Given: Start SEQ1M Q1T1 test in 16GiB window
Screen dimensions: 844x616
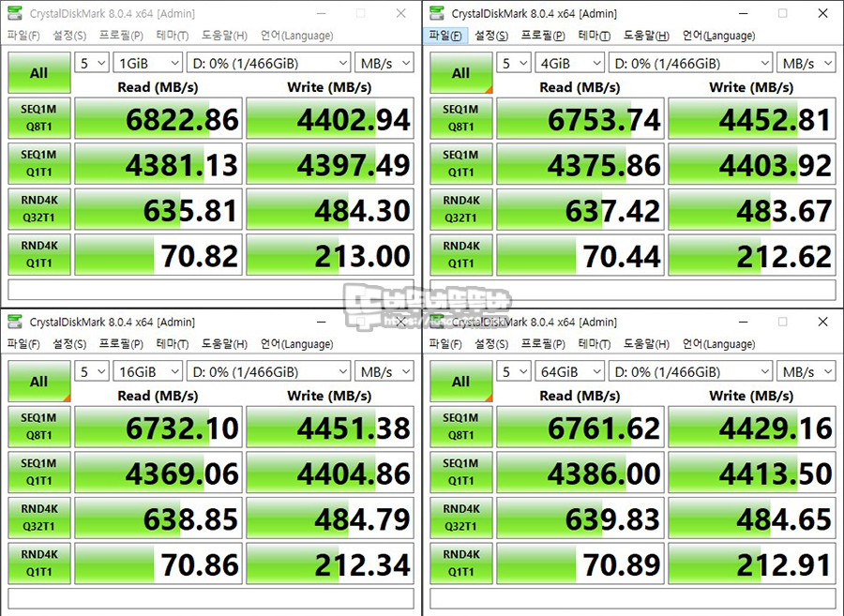Looking at the screenshot, I should (x=38, y=472).
